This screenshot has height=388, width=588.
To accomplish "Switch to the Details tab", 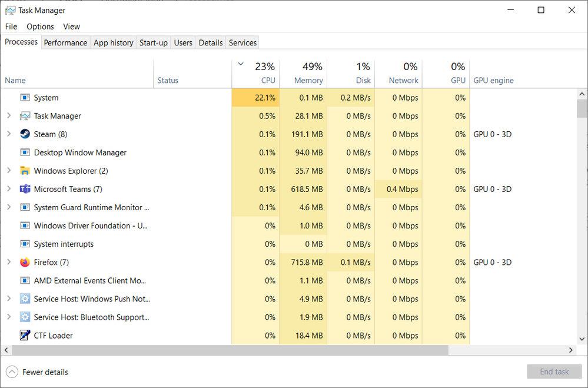I will tap(210, 43).
